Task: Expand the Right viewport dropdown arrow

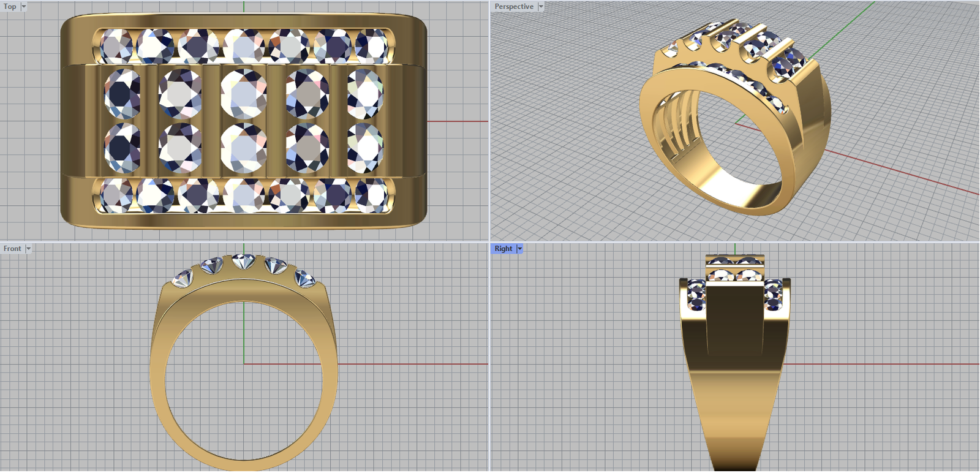Action: [519, 249]
